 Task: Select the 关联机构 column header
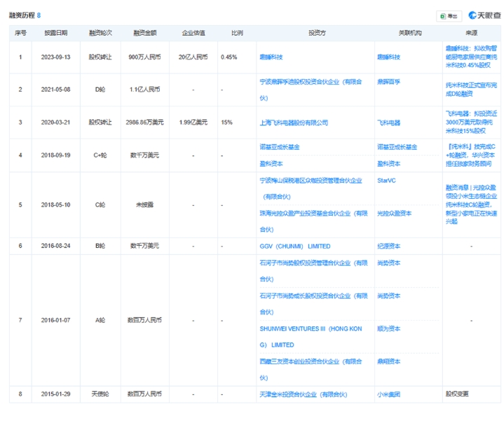click(x=410, y=33)
